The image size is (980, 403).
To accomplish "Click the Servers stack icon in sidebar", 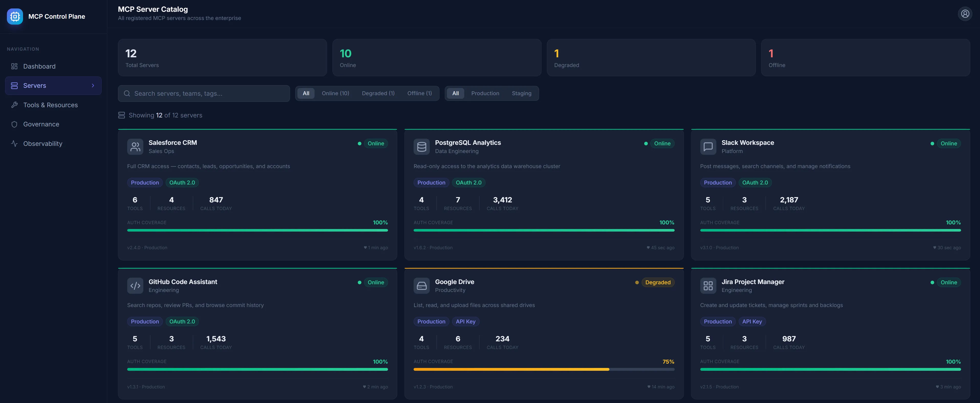I will click(x=14, y=85).
